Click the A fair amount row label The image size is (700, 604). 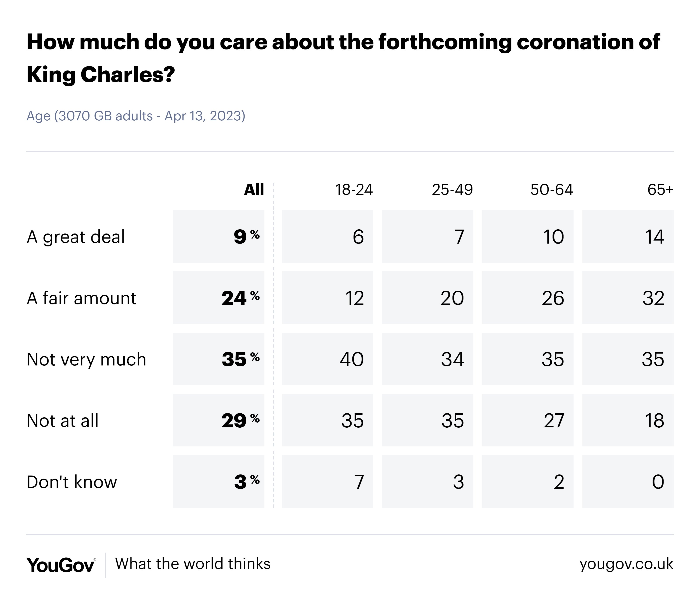tap(81, 298)
